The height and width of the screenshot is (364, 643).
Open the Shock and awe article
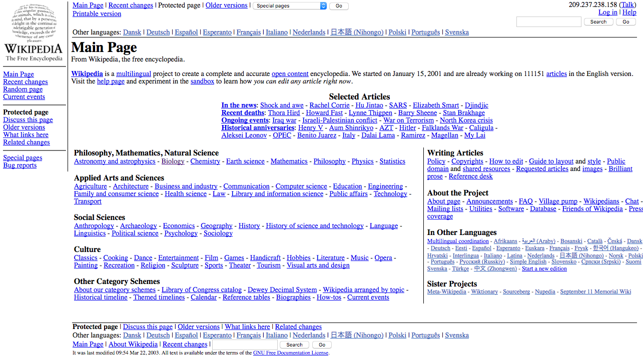click(282, 105)
